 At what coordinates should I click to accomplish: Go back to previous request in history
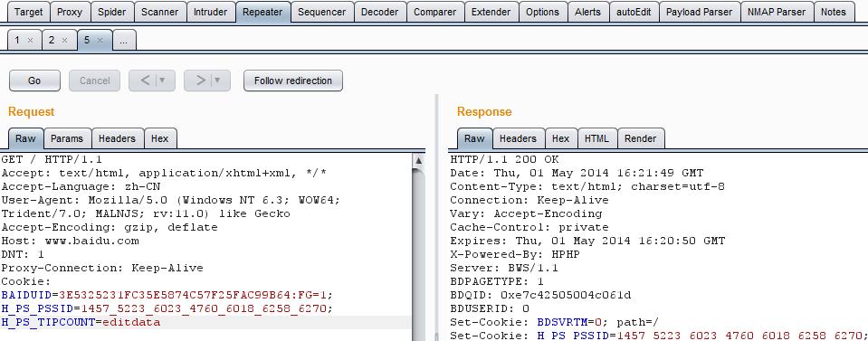point(146,81)
